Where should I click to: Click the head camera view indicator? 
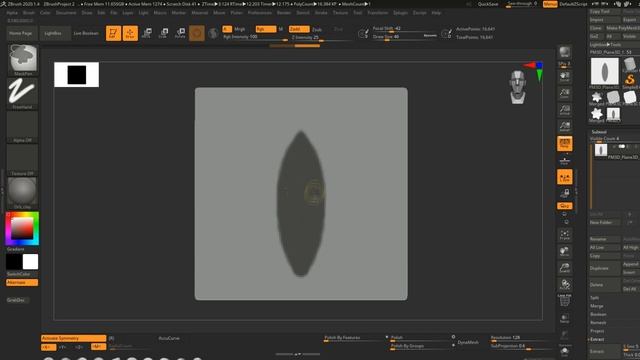518,87
